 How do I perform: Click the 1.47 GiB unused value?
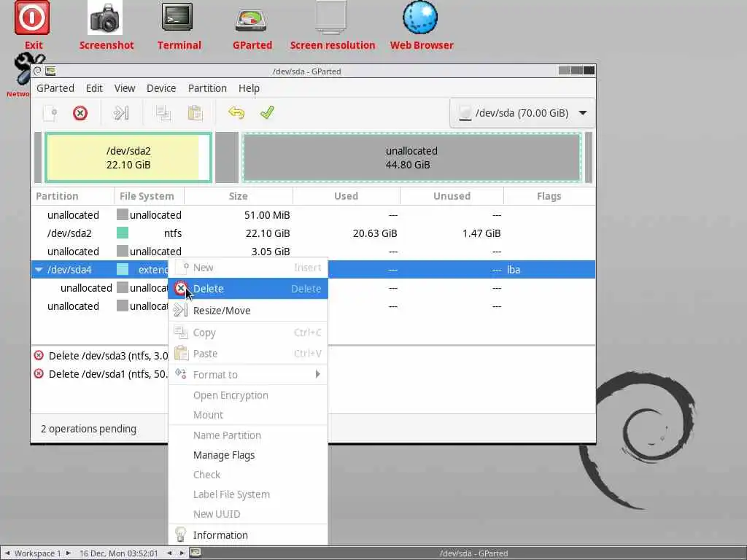[481, 233]
